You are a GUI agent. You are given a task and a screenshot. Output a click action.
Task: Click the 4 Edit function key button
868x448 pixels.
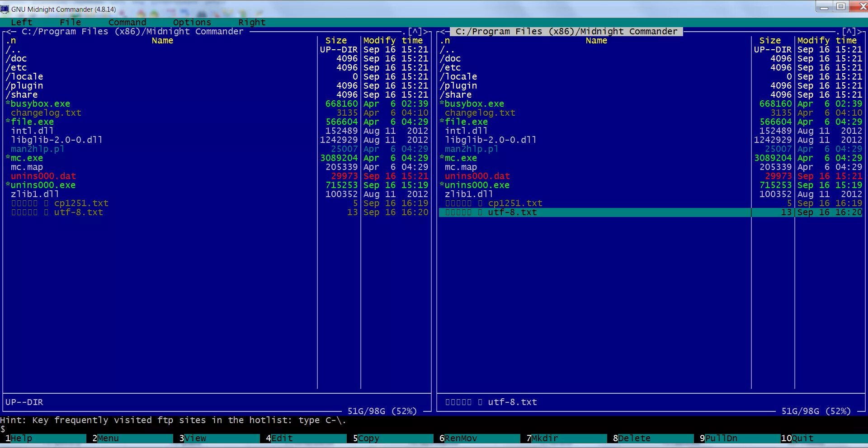[x=304, y=439]
